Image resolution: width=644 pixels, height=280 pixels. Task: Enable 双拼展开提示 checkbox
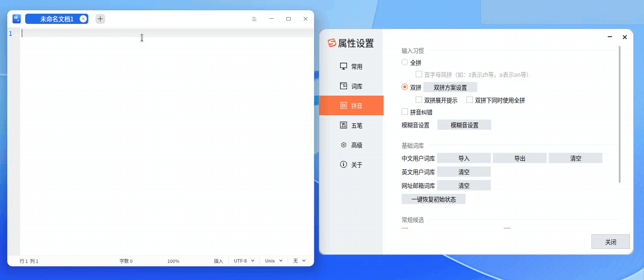coord(419,100)
